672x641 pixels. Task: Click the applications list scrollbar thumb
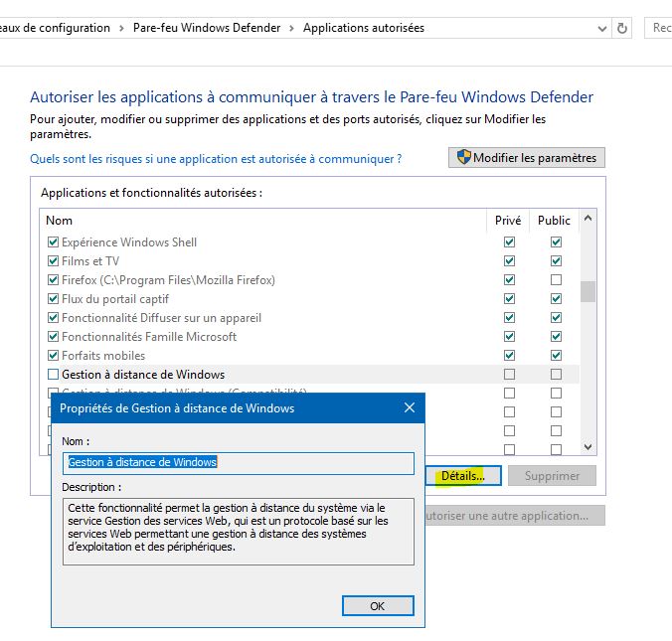(x=588, y=291)
